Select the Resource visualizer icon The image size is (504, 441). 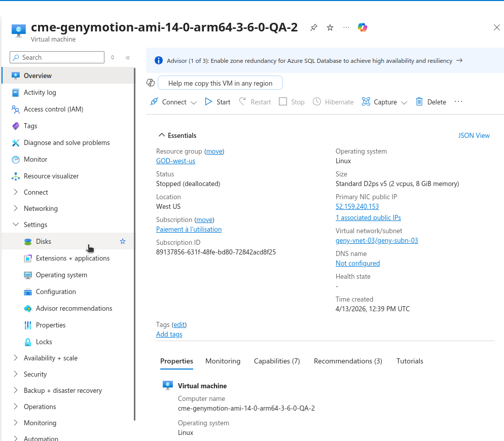[16, 176]
